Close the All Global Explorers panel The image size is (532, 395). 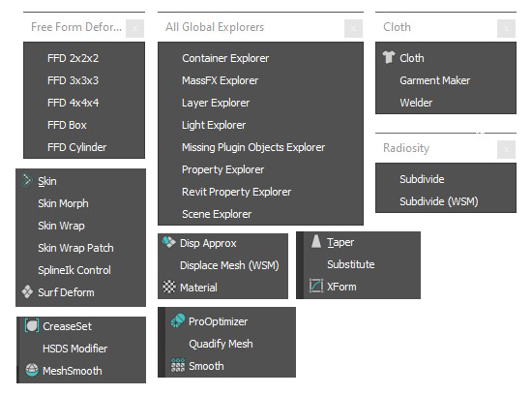point(353,28)
